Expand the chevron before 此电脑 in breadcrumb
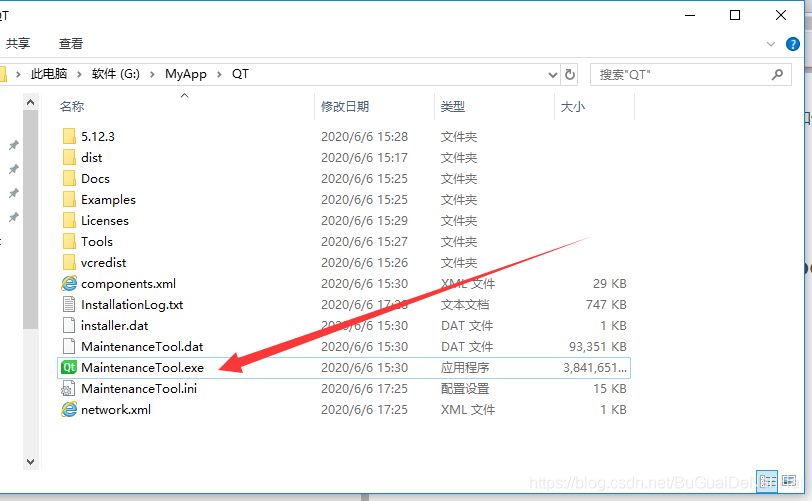This screenshot has width=812, height=501. click(18, 75)
